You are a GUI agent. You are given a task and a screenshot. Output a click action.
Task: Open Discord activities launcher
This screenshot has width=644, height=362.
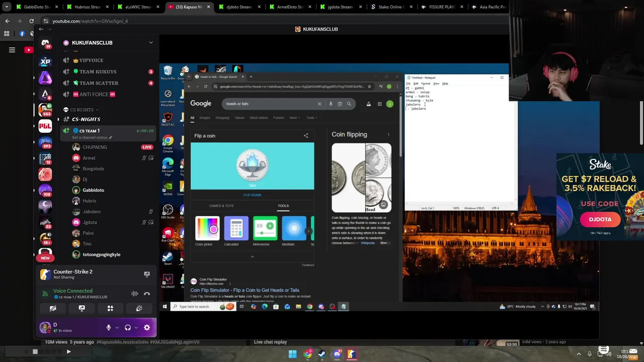point(110,308)
